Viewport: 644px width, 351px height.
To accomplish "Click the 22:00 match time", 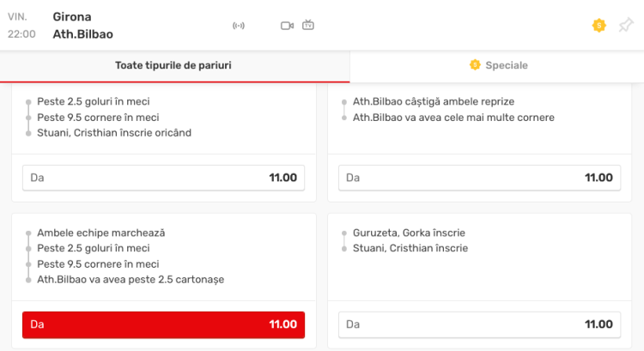I will click(x=21, y=34).
